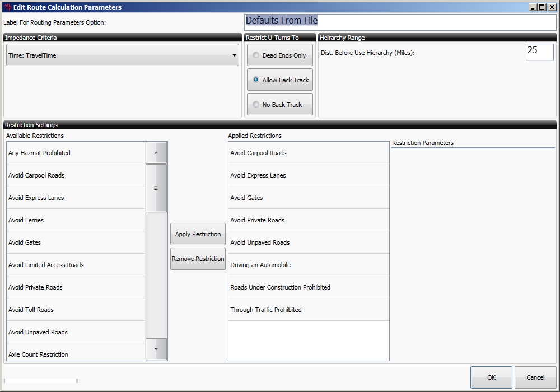Screen dimensions: 560x392
Task: Select Avoid Unpaved Roads in available list
Action: click(x=76, y=332)
